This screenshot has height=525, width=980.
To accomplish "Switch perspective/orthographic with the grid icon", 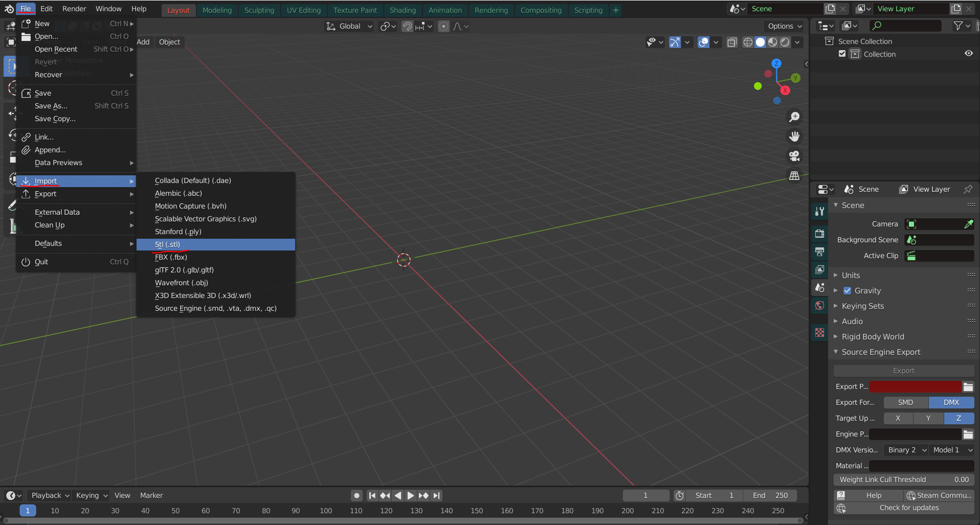I will coord(794,175).
